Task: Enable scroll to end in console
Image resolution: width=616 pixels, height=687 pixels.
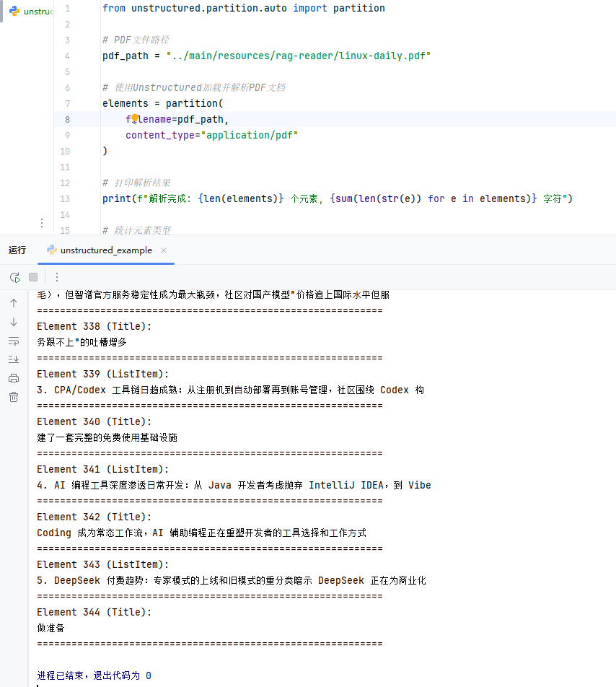Action: [13, 357]
